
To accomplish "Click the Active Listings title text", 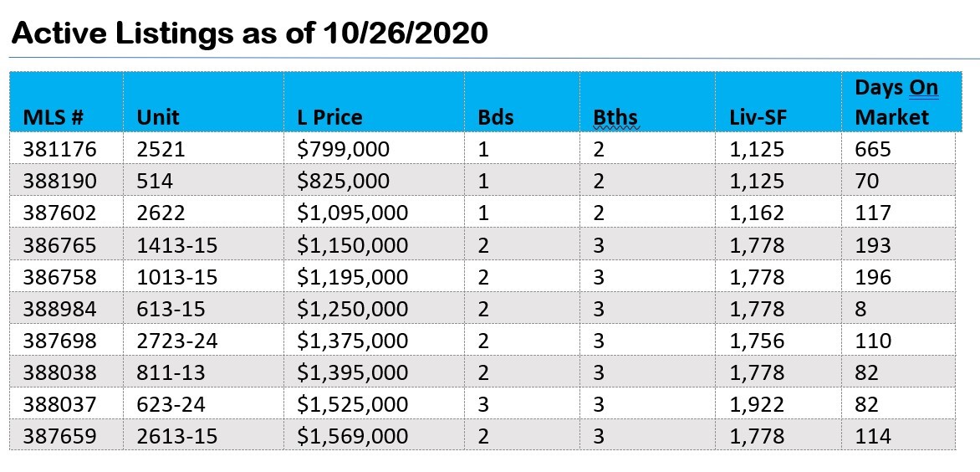I will coord(249,33).
